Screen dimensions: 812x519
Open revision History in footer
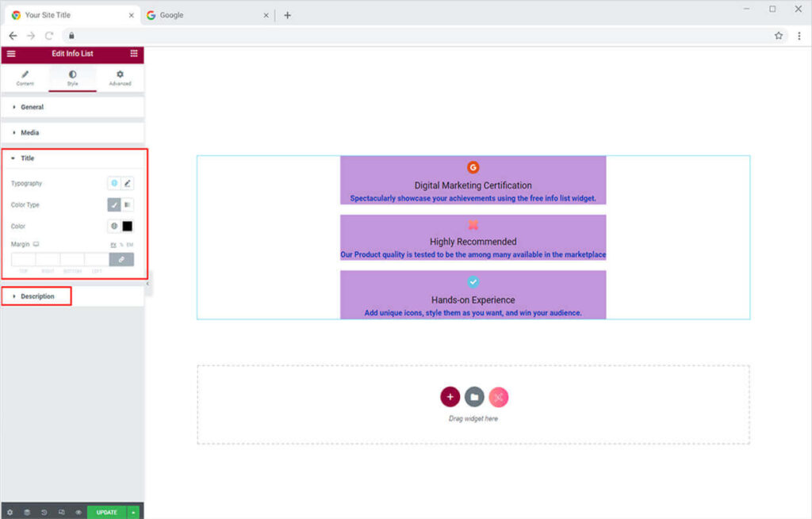click(x=44, y=512)
